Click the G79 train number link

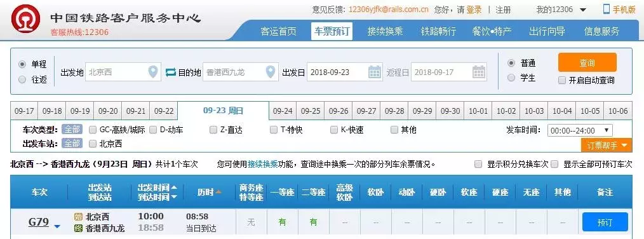tap(39, 222)
